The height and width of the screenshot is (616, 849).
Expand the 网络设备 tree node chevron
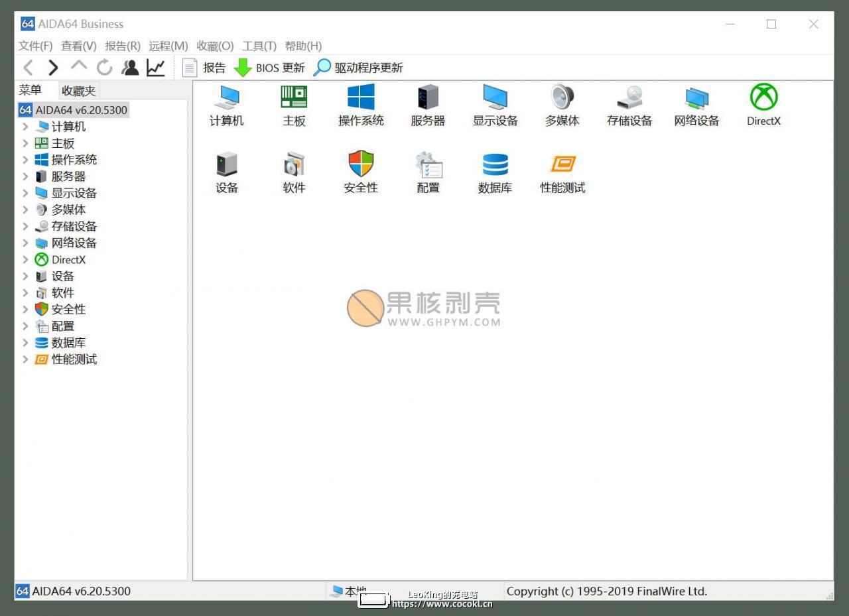(25, 243)
